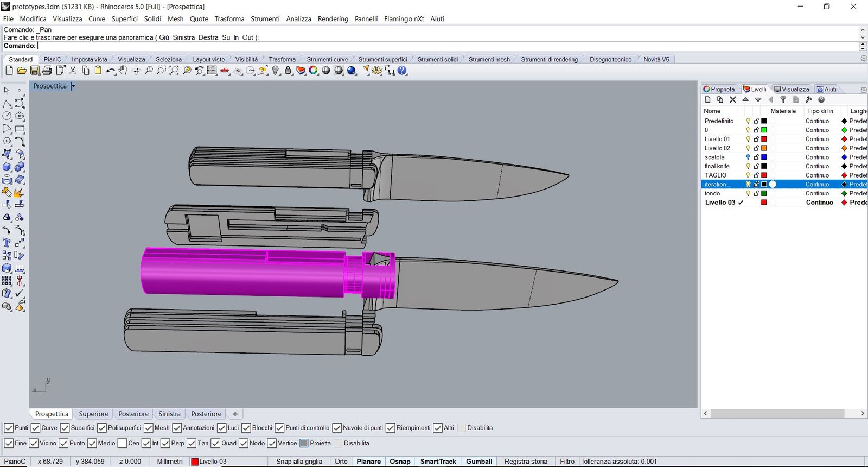The height and width of the screenshot is (467, 868).
Task: Undo last action with the undo arrow
Action: [x=111, y=71]
